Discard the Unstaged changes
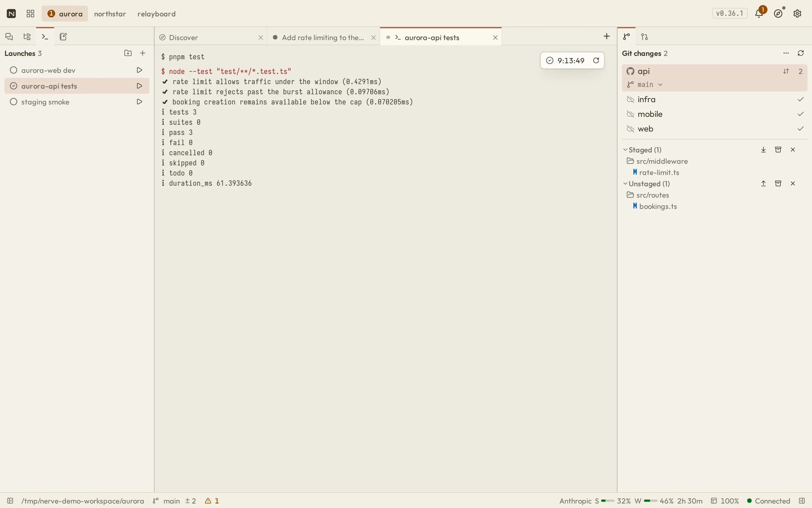This screenshot has width=812, height=508. point(793,183)
